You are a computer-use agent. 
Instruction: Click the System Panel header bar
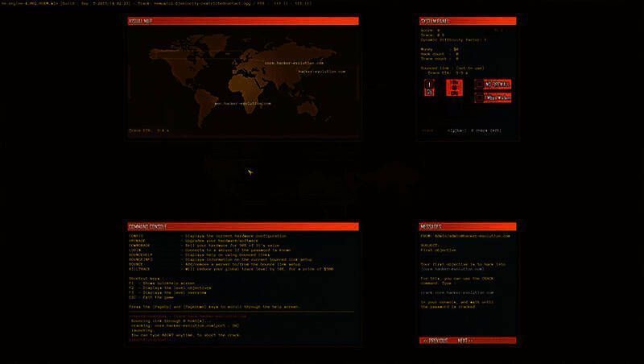coord(466,20)
